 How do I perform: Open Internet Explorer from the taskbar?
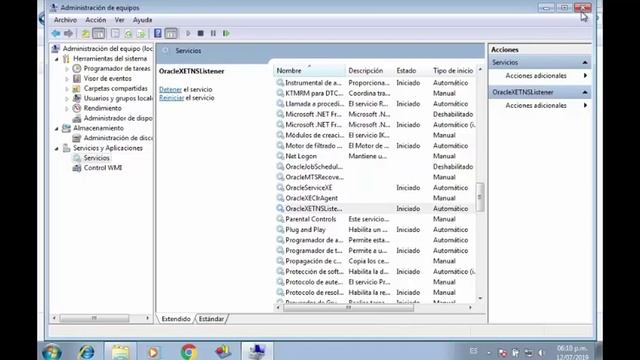[x=86, y=352]
